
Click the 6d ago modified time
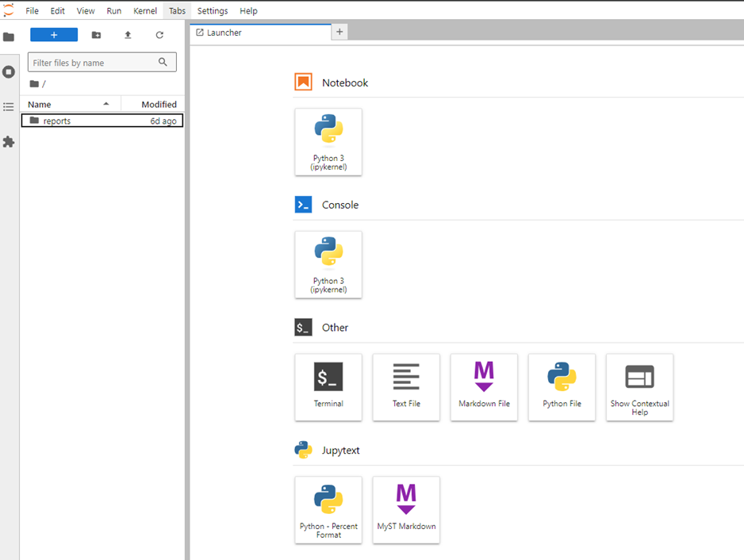tap(163, 121)
